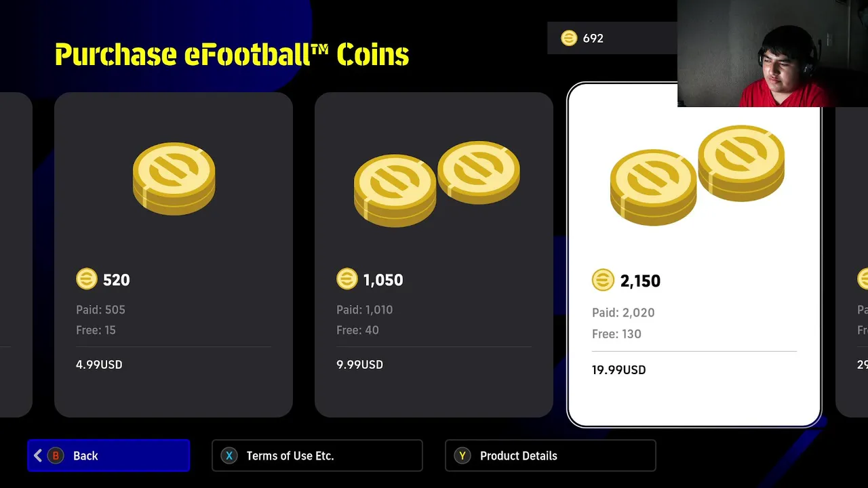The width and height of the screenshot is (868, 488).
Task: Click the small coin icon beside 2,150
Action: click(603, 280)
